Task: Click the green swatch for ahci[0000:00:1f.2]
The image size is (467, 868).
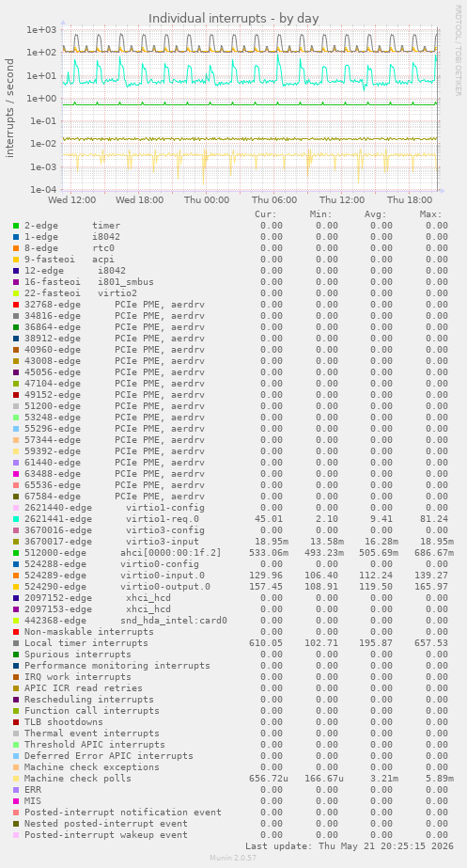Action: 16,553
